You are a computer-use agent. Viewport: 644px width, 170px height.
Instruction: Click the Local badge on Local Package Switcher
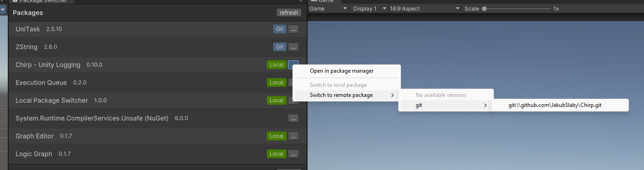[276, 100]
